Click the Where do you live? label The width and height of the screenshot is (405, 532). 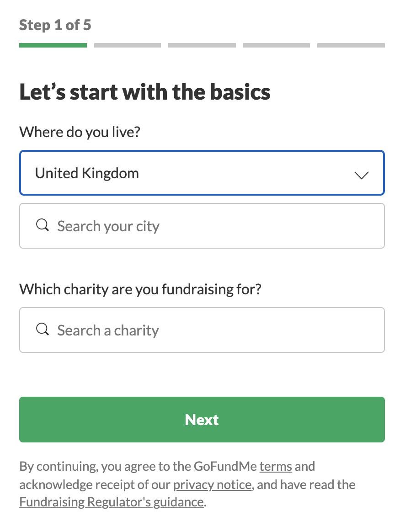click(x=80, y=132)
